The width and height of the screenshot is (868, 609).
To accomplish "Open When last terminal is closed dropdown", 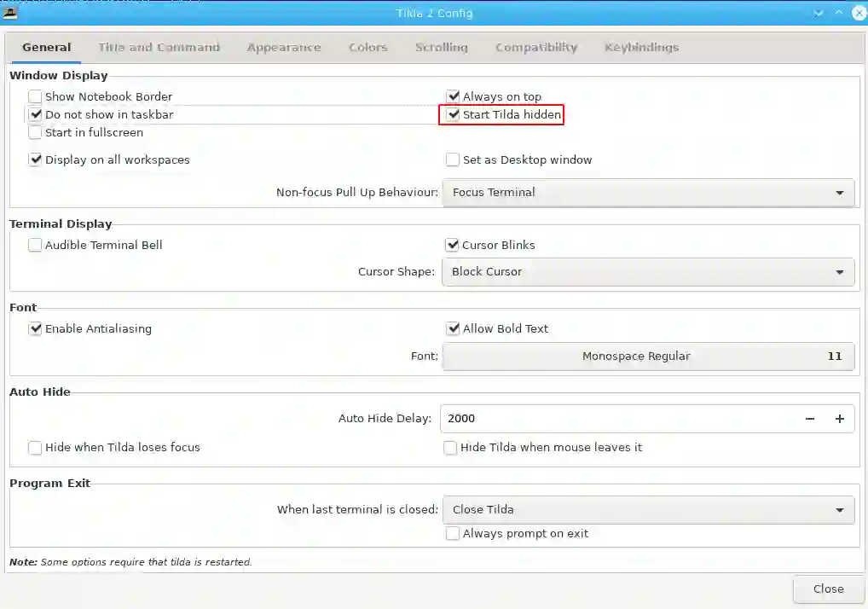I will click(648, 510).
